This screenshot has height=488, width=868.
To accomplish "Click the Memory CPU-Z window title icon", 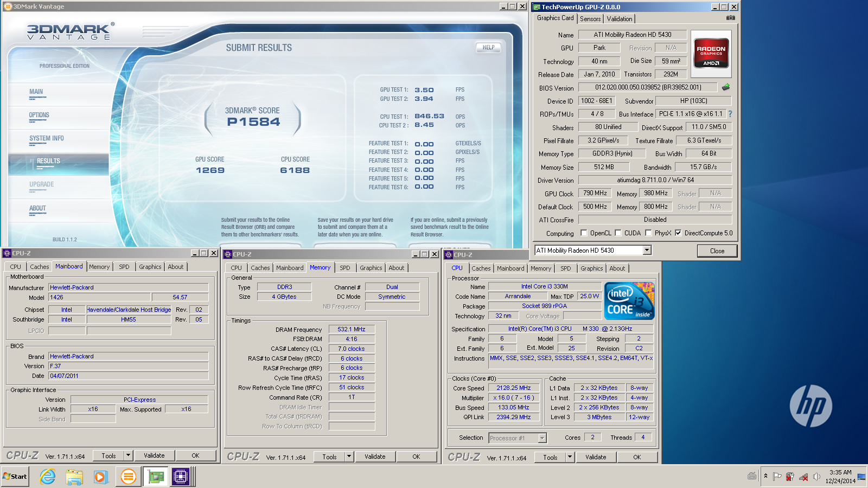I will (x=228, y=254).
